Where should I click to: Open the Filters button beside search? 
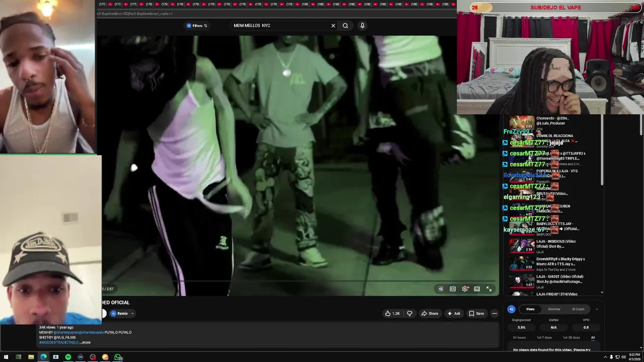(197, 26)
